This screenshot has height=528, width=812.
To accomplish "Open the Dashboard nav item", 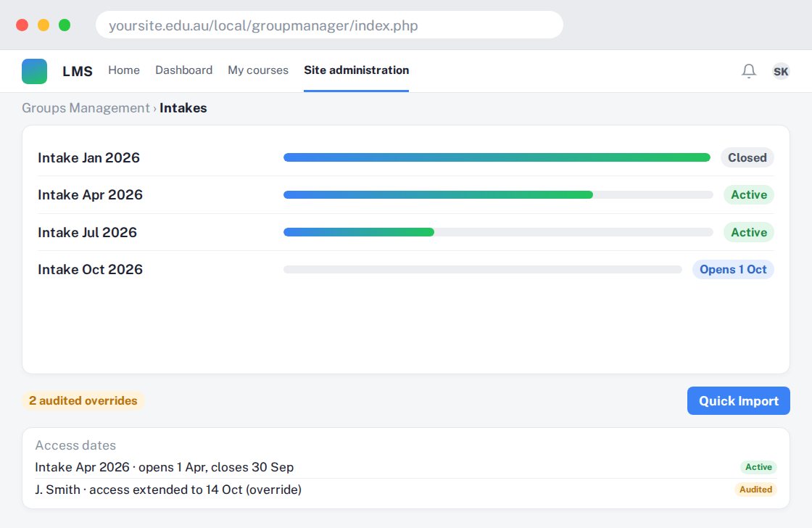I will (184, 70).
